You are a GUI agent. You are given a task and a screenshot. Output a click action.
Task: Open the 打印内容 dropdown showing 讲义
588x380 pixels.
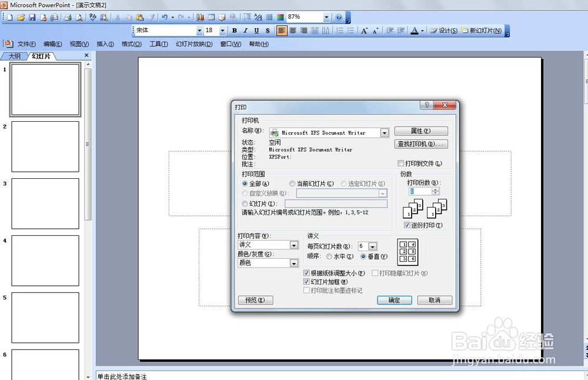[294, 245]
